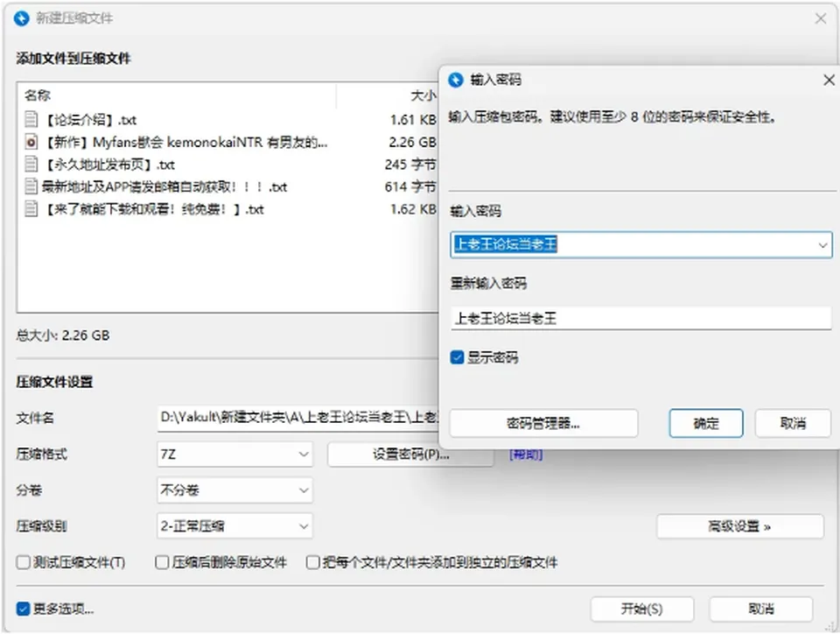This screenshot has width=840, height=634.
Task: Close the 输入密码 dialog with X
Action: click(x=829, y=81)
